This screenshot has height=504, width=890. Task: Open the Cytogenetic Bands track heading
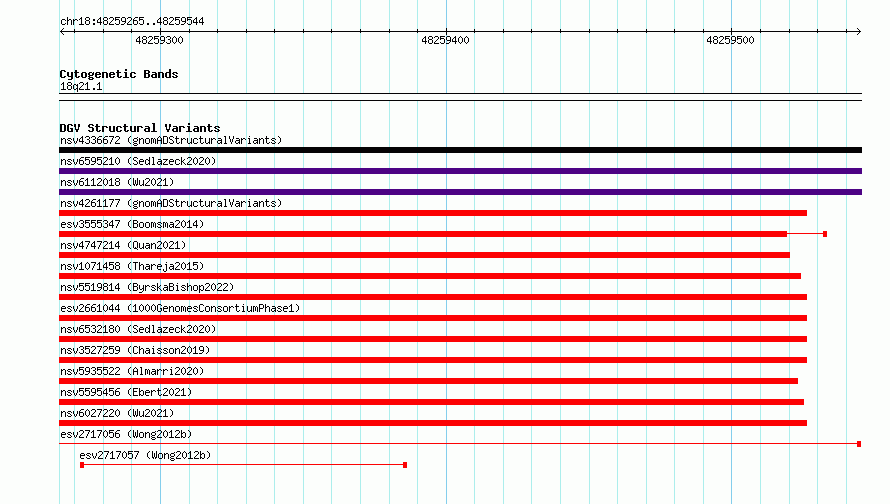click(x=119, y=74)
